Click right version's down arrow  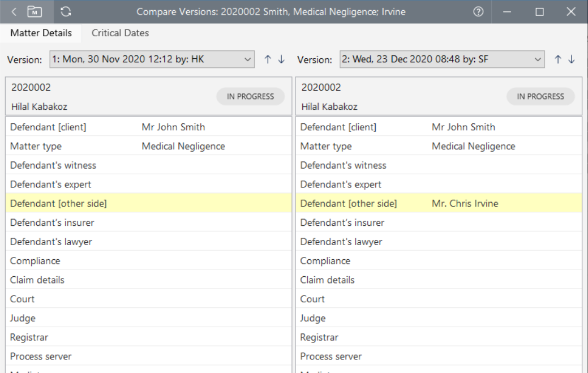[572, 59]
